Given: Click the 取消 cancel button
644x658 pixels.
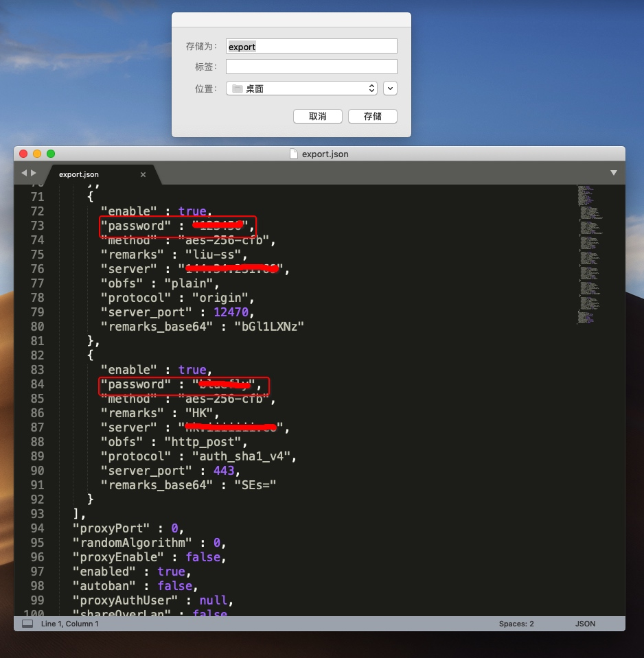Looking at the screenshot, I should coord(317,116).
